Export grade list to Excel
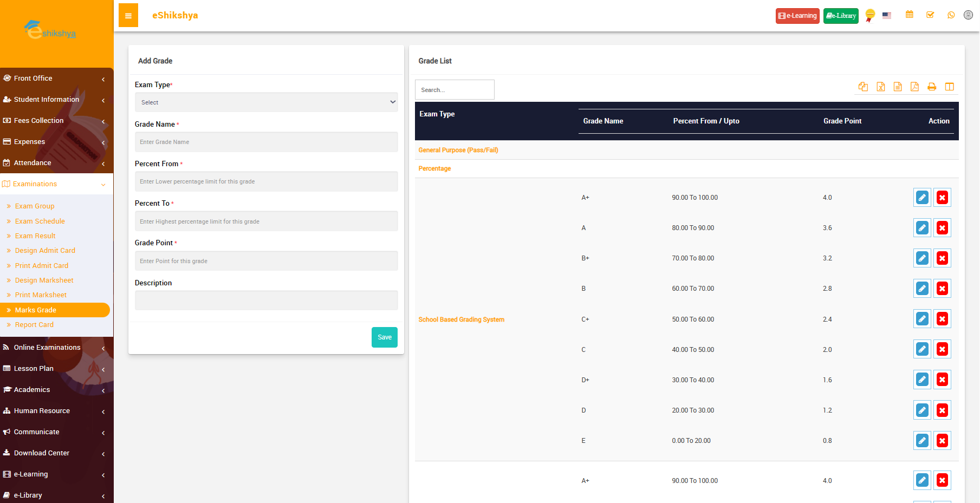 tap(881, 87)
